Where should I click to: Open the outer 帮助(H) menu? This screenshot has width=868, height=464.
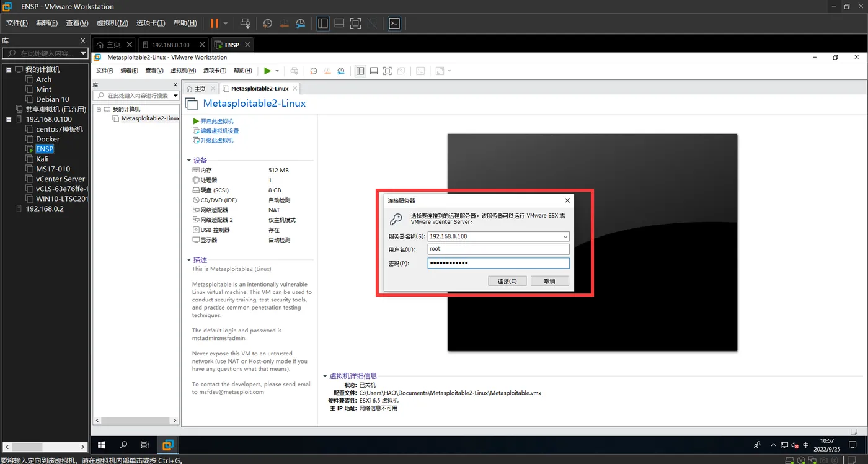tap(185, 23)
